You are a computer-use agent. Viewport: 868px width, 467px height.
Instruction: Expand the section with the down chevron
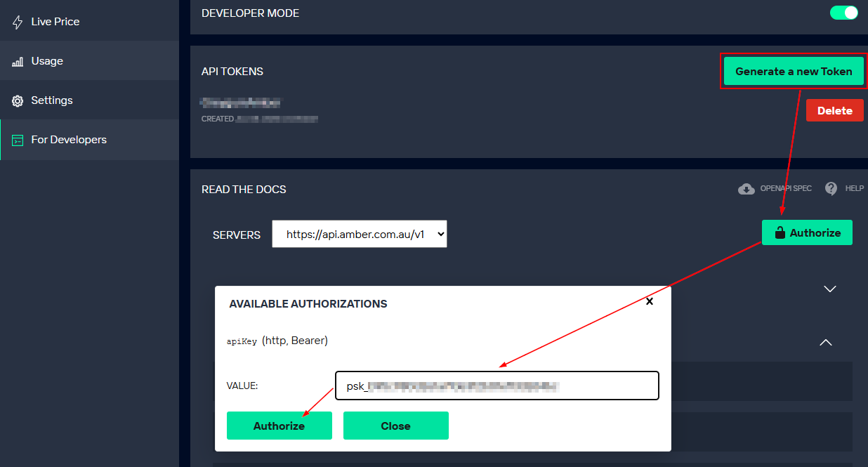[x=830, y=289]
